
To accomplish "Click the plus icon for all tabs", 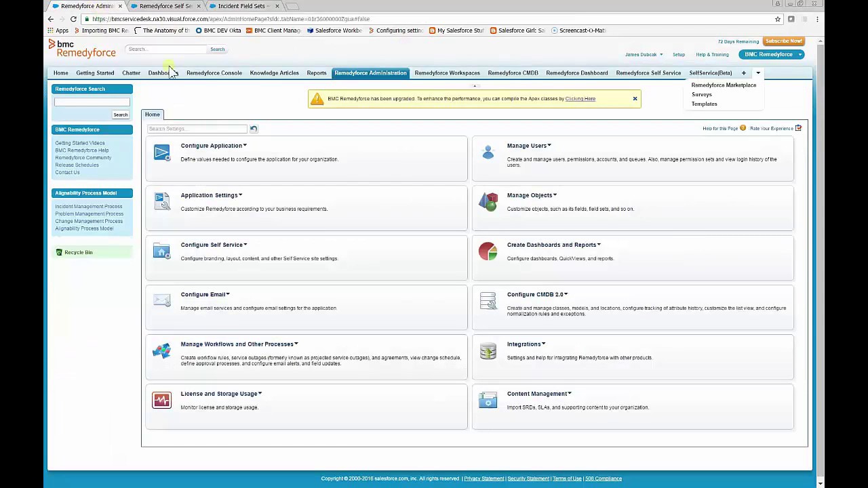I will coord(743,73).
